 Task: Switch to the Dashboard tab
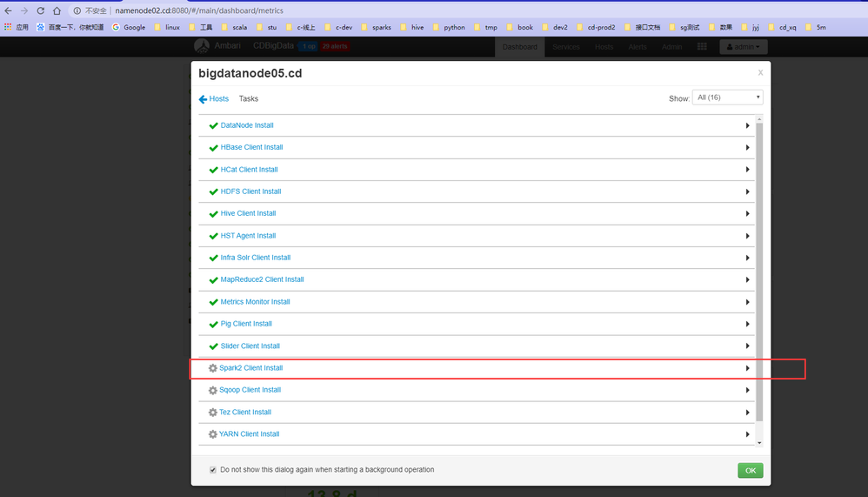tap(520, 46)
